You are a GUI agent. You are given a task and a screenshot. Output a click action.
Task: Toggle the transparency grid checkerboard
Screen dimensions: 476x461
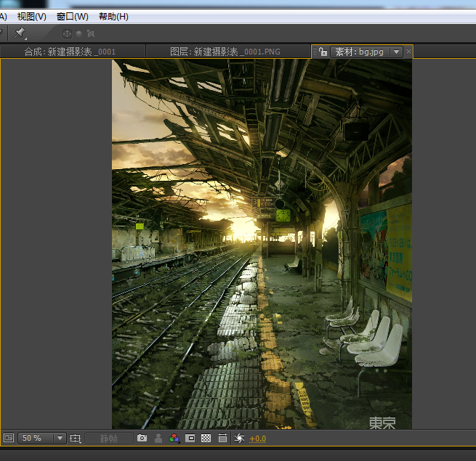tap(206, 438)
